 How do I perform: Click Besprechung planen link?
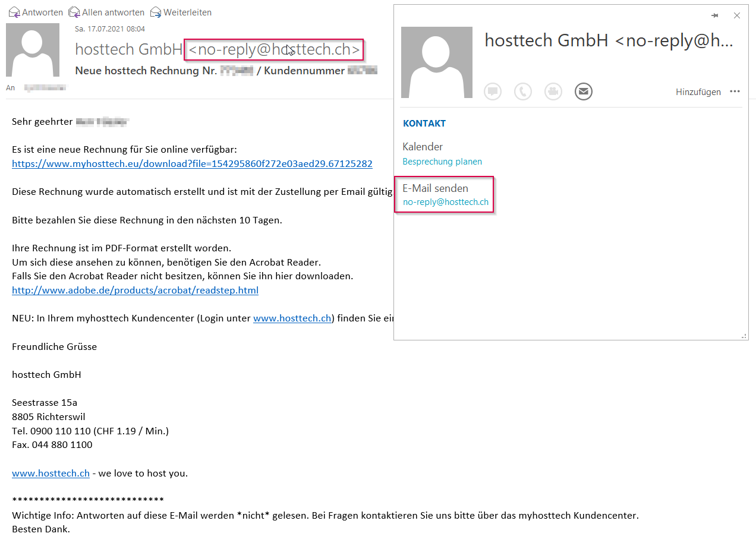point(442,162)
